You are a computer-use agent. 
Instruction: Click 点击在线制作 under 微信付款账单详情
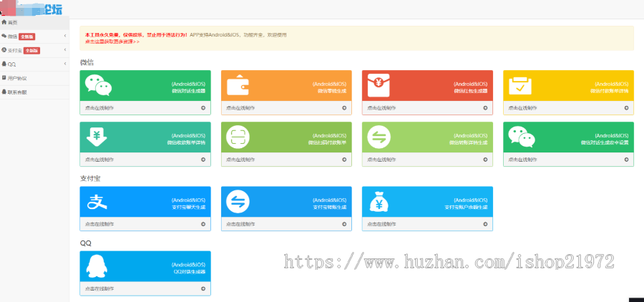click(x=522, y=108)
